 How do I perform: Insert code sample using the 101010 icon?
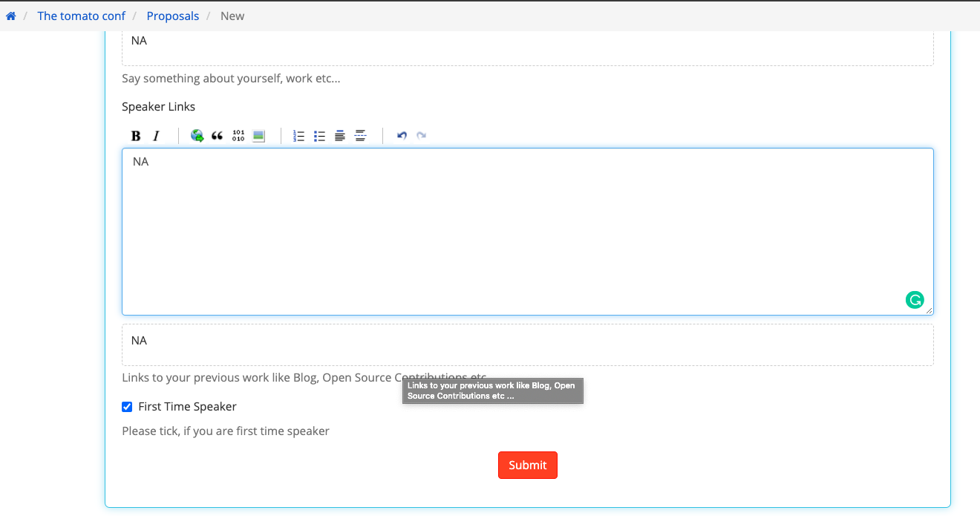(238, 136)
